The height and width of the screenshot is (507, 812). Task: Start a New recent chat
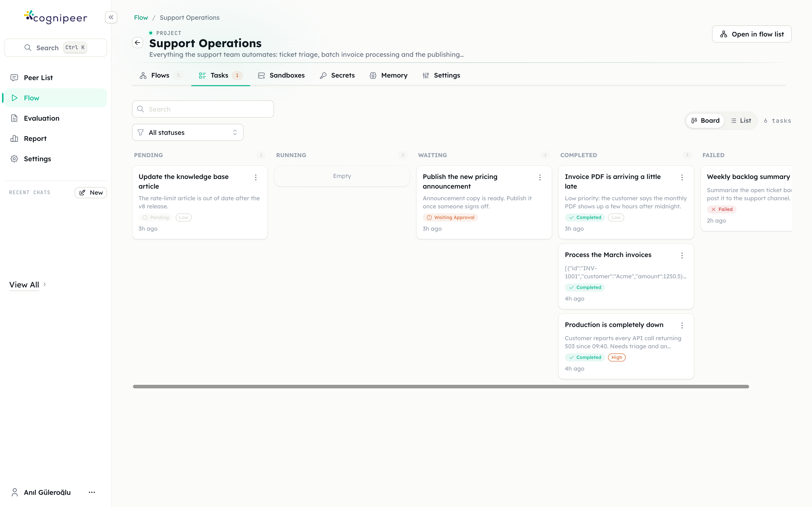[x=91, y=193]
